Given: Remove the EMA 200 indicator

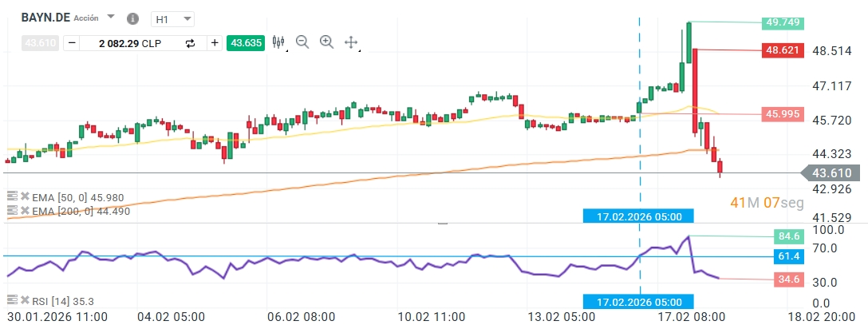Looking at the screenshot, I should [x=25, y=211].
